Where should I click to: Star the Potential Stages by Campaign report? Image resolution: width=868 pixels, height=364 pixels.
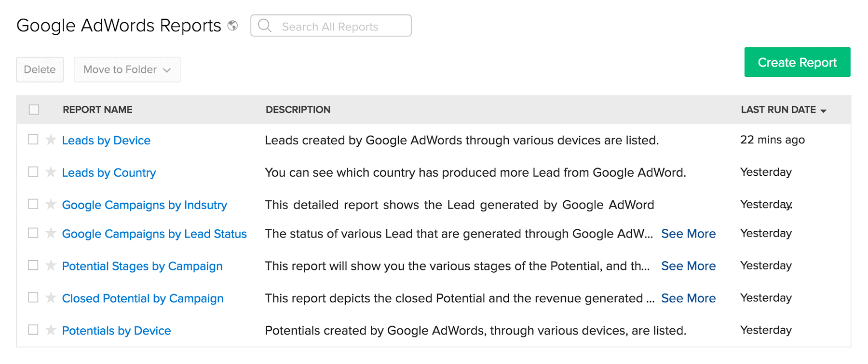click(x=51, y=266)
